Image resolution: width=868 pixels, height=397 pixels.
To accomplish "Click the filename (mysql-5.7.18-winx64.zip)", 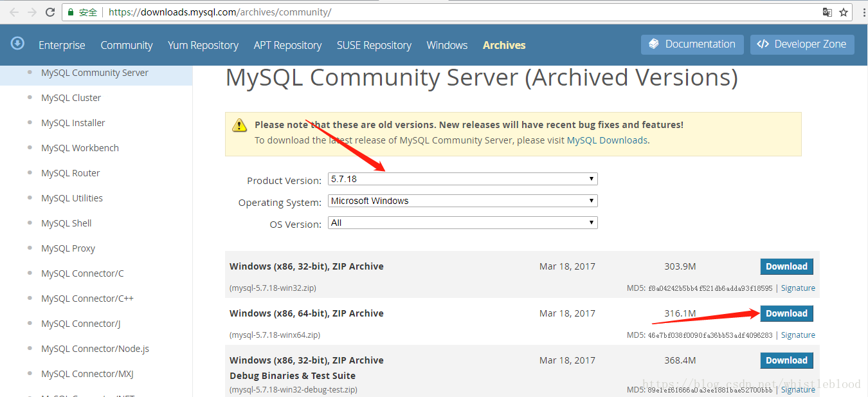I will [275, 335].
